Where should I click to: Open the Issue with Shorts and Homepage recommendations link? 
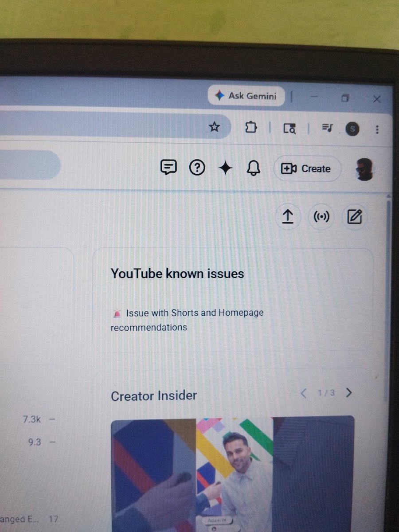(x=187, y=320)
